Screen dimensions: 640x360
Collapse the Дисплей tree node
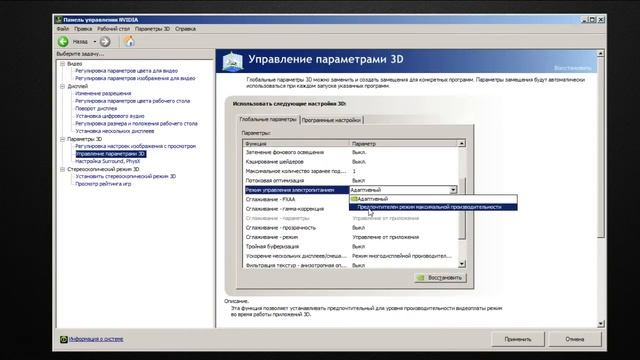click(x=62, y=86)
